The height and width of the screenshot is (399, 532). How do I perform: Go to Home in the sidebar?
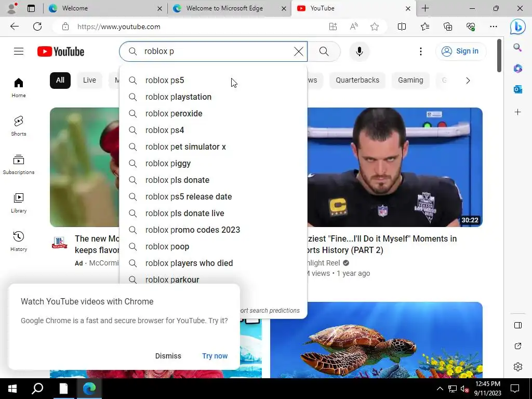(x=19, y=87)
